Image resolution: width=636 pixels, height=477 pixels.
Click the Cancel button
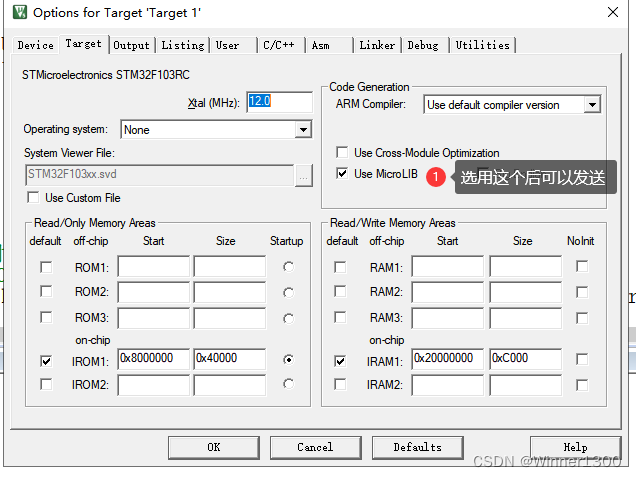click(315, 447)
